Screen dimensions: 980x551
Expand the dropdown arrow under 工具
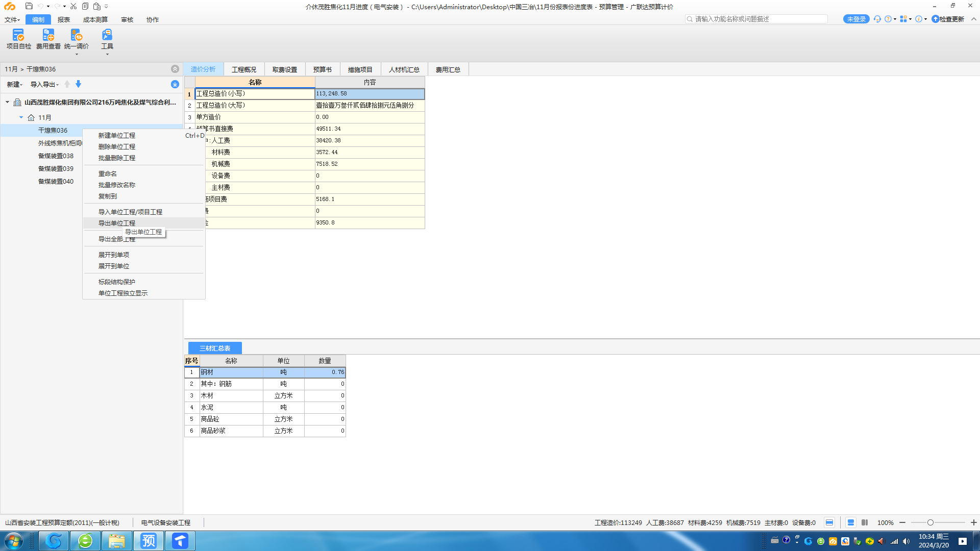click(x=107, y=55)
